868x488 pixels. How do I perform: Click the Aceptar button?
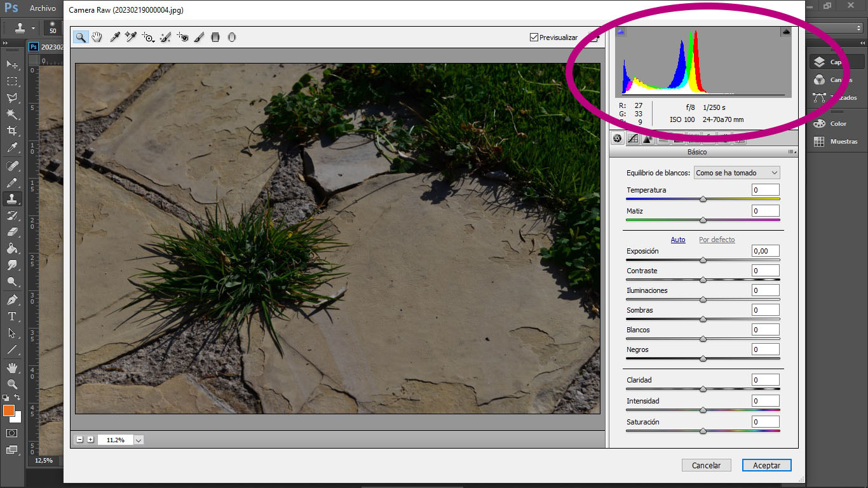[766, 465]
